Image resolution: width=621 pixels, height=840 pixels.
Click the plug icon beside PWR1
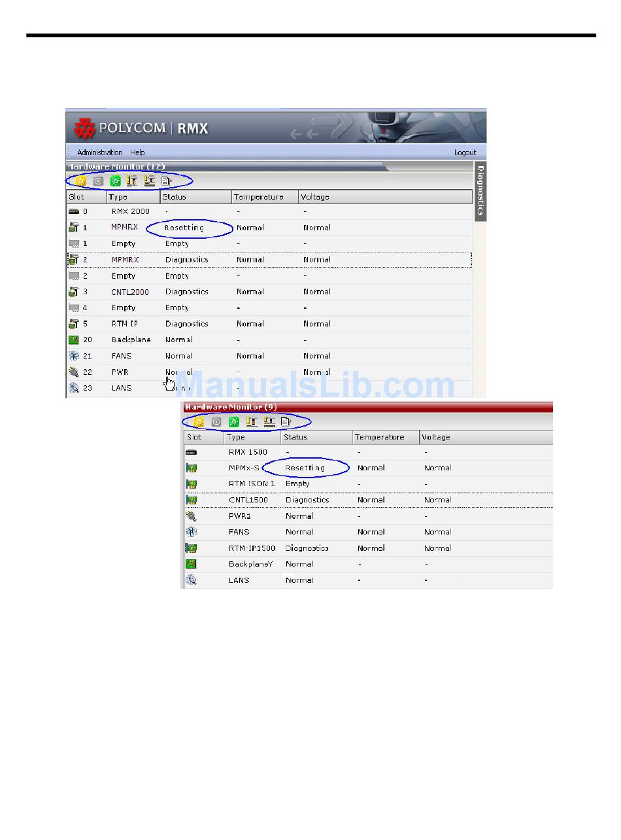click(191, 516)
